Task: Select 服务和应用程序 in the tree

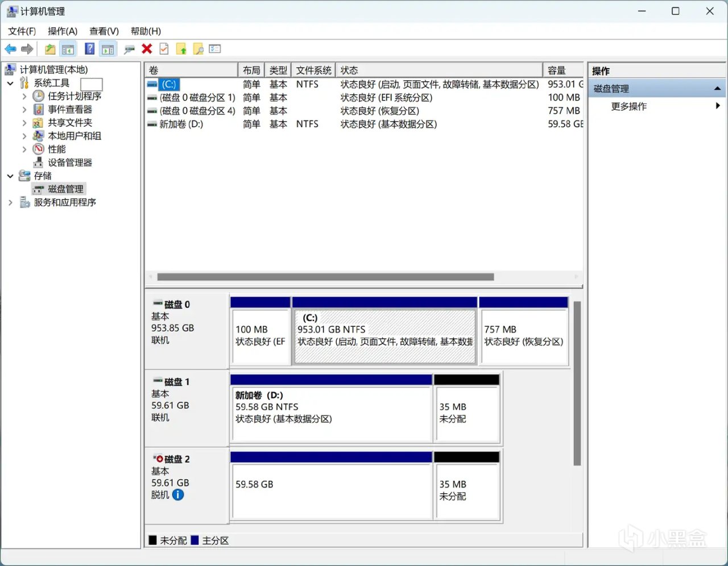Action: coord(65,202)
